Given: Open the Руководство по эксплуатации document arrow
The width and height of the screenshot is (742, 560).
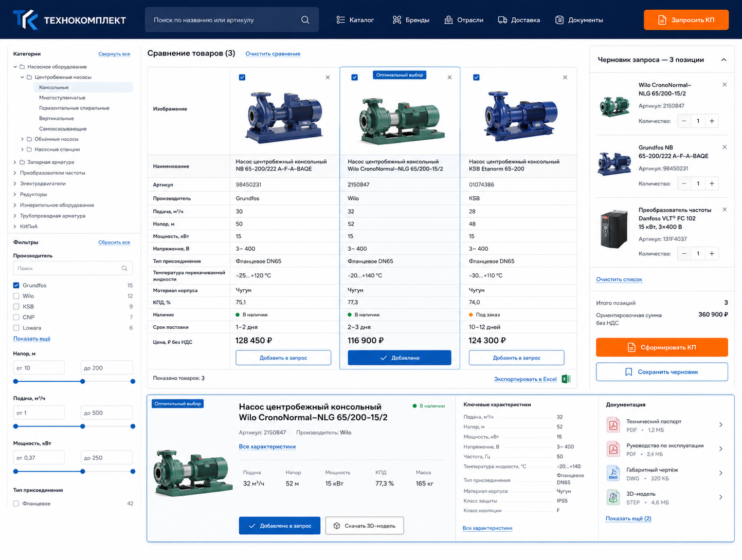Looking at the screenshot, I should point(721,449).
